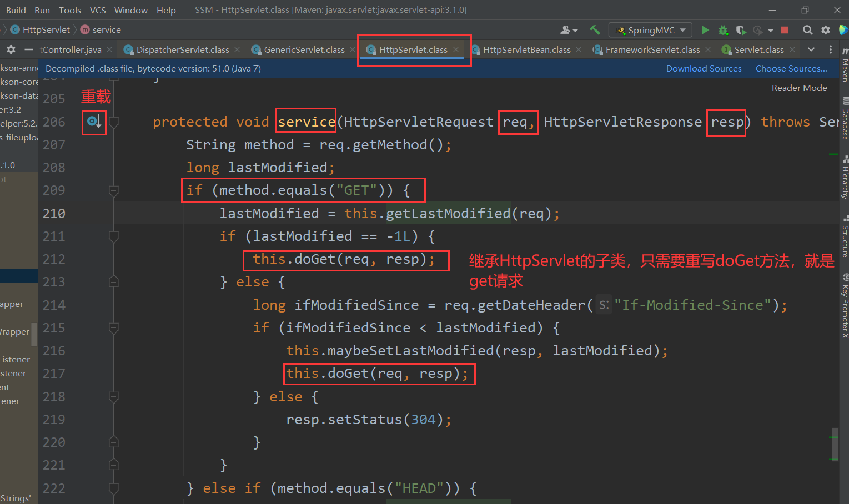
Task: Hide the project panel with minus icon
Action: [x=29, y=49]
